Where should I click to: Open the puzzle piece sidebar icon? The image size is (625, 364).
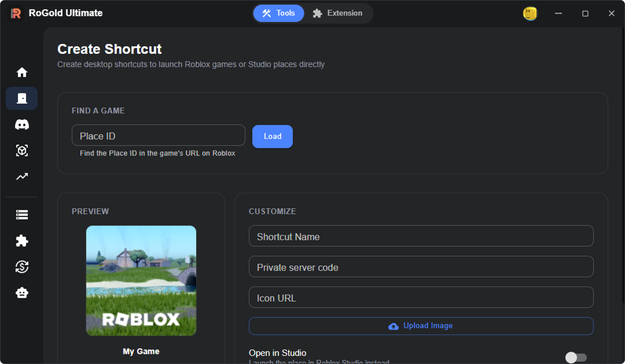coord(22,241)
